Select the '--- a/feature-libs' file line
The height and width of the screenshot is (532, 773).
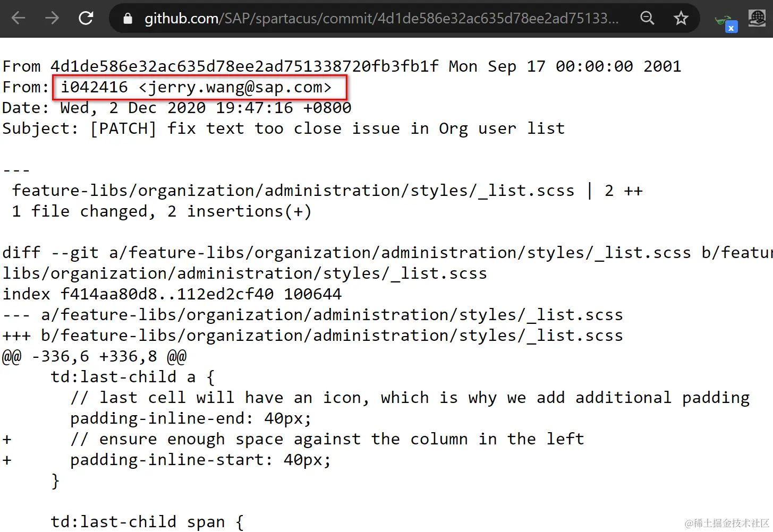coord(312,315)
